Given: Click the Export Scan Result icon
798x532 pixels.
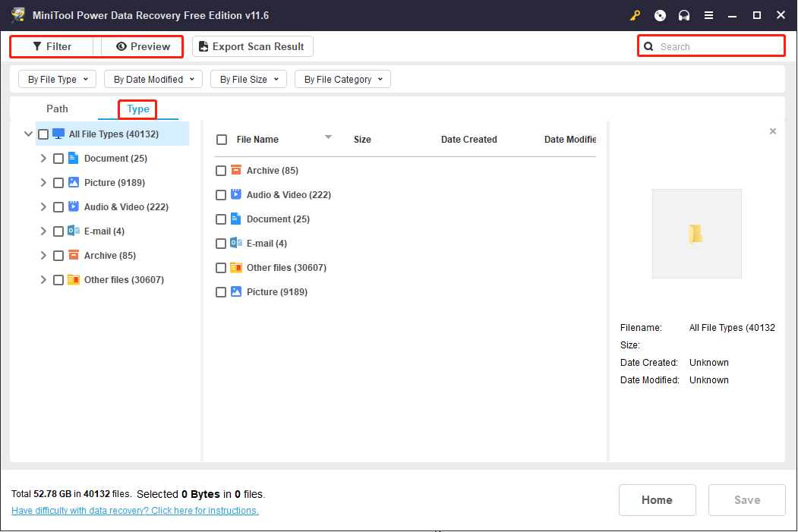Looking at the screenshot, I should [x=203, y=46].
